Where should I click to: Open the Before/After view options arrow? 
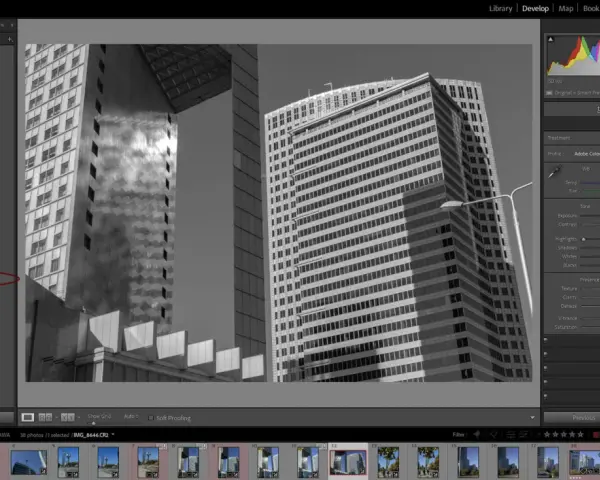pyautogui.click(x=79, y=417)
